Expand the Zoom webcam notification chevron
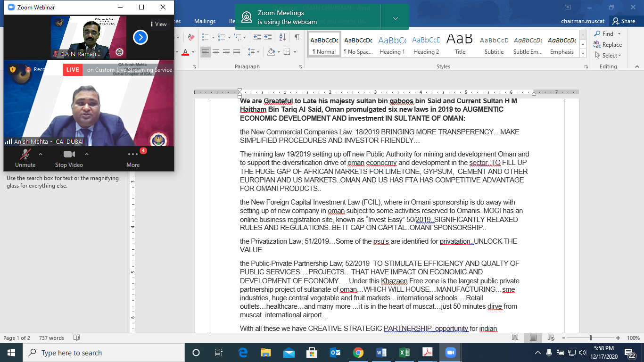 tap(395, 18)
